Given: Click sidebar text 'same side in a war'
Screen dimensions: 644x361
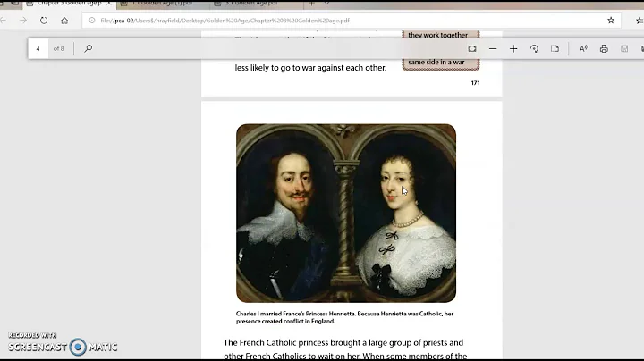Looking at the screenshot, I should [x=436, y=63].
